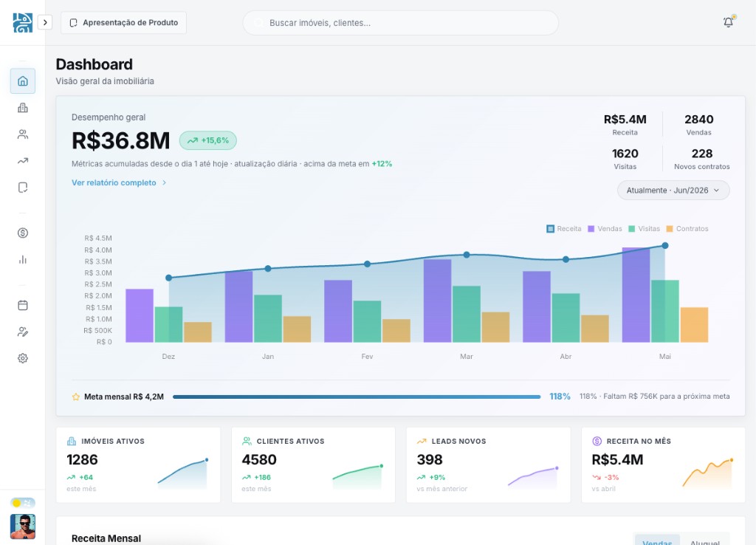Viewport: 756px width, 545px height.
Task: Click the Imóveis Ativos sparkline chart
Action: (183, 473)
